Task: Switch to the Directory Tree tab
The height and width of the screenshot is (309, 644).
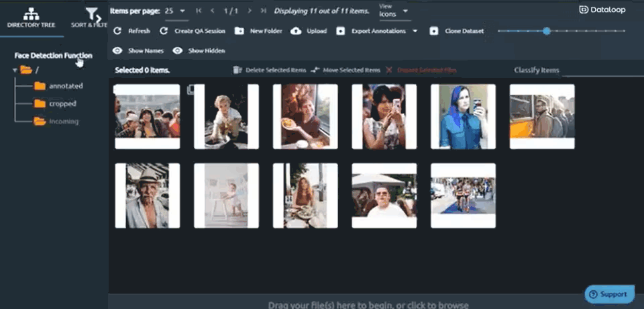Action: tap(31, 18)
